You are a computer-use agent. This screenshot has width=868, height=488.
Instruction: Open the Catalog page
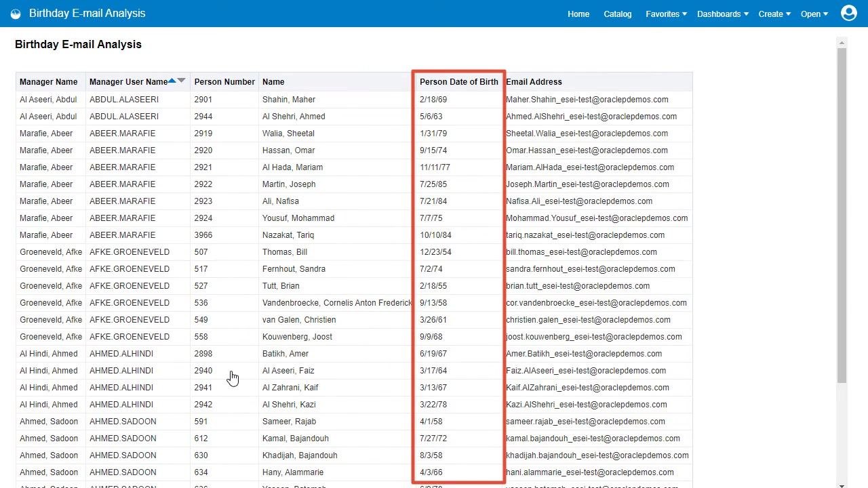618,14
